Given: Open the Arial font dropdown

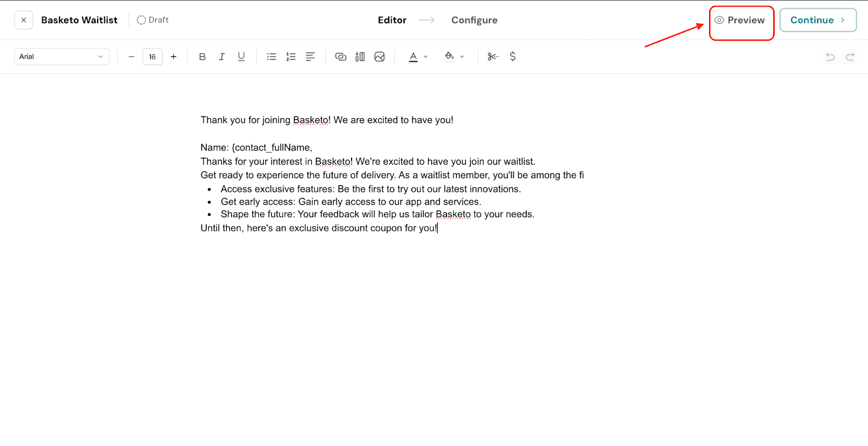Looking at the screenshot, I should [x=61, y=56].
